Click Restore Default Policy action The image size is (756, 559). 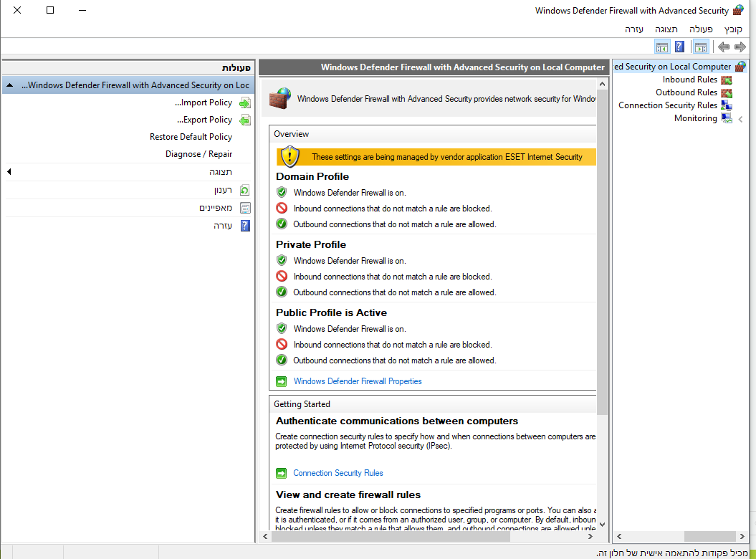click(x=191, y=137)
